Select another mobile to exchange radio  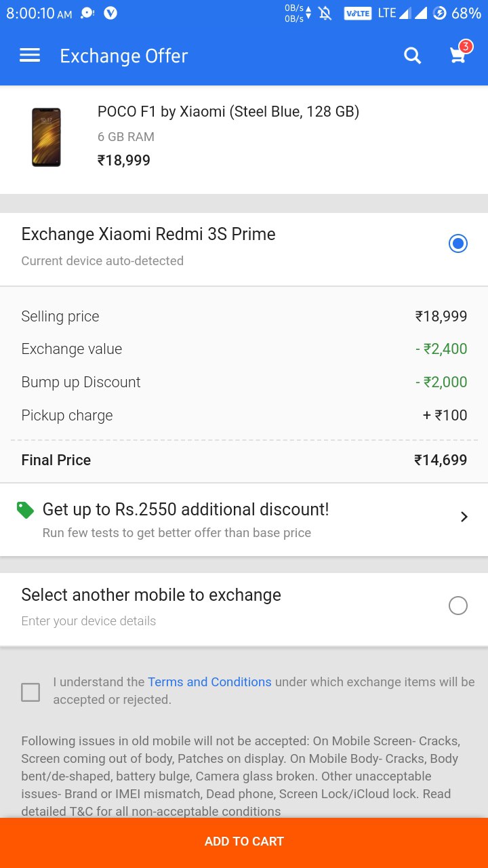(x=458, y=606)
